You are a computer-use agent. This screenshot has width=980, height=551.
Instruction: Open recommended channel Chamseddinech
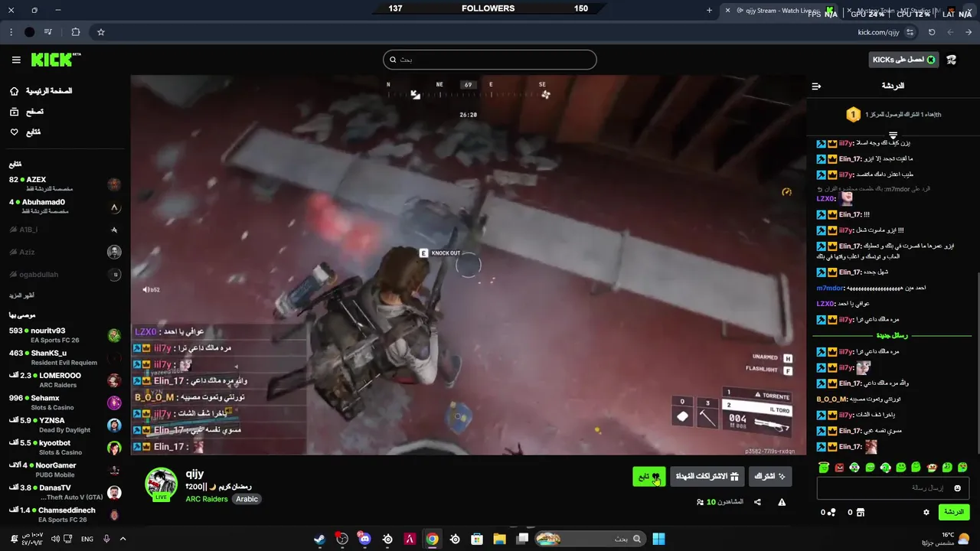pos(65,514)
